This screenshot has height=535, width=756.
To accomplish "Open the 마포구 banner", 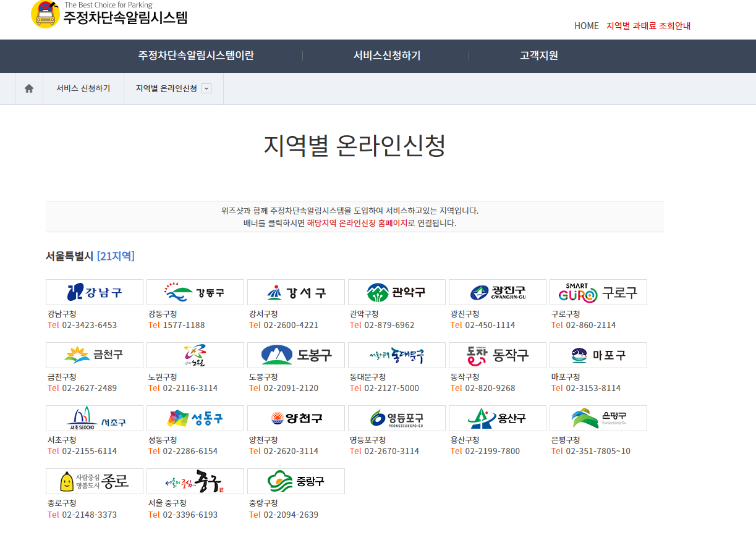I will (598, 355).
